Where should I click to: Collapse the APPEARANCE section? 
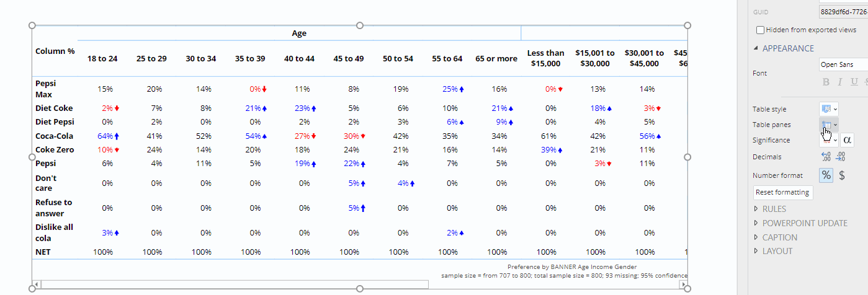click(x=756, y=48)
